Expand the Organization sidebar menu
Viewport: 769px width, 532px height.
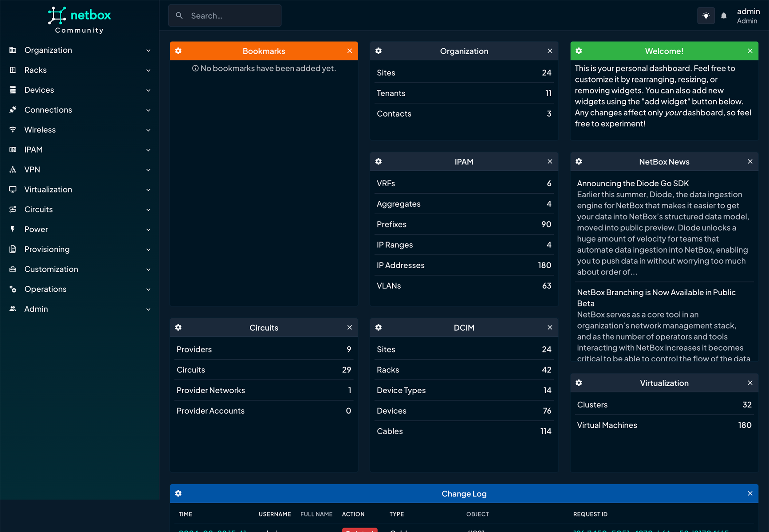80,50
